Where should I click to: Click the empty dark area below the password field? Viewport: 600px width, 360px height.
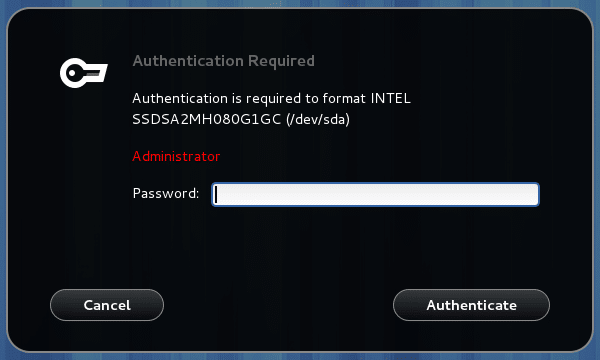(x=337, y=245)
